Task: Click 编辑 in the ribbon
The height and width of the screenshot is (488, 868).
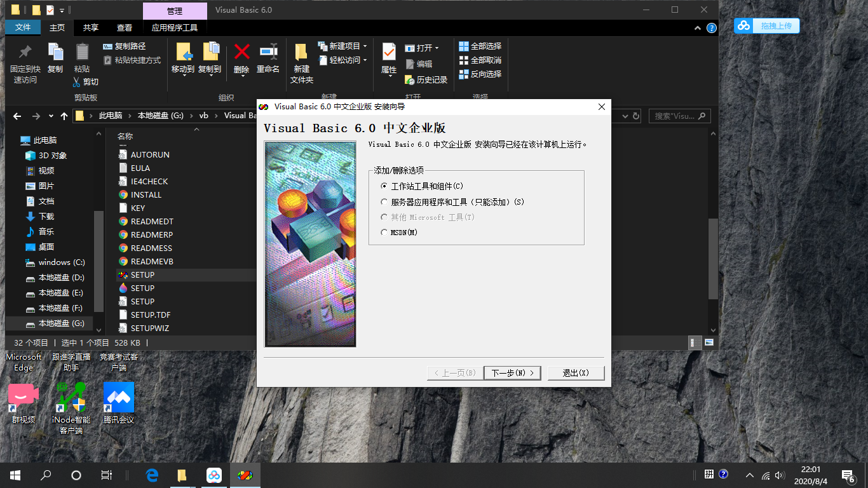Action: point(419,64)
